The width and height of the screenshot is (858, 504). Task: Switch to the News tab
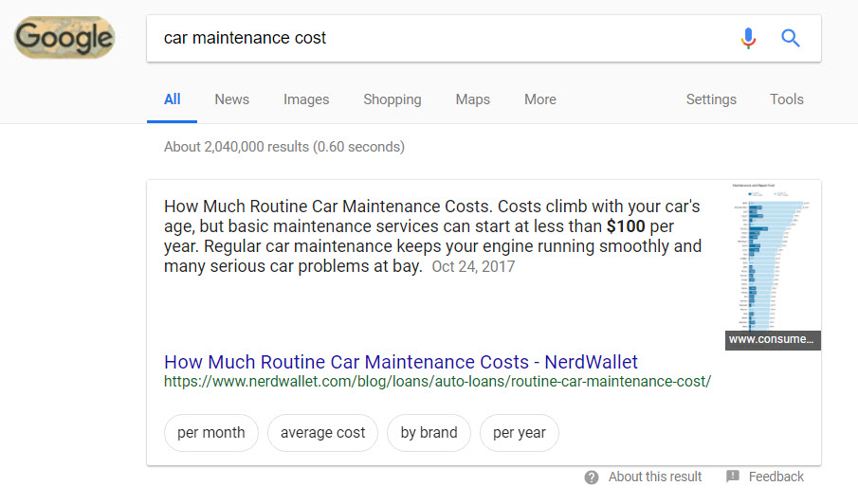[231, 99]
